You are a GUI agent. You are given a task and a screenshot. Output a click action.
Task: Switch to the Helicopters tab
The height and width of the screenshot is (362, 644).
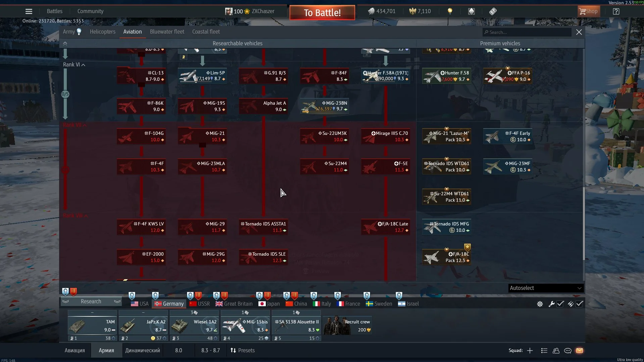102,32
